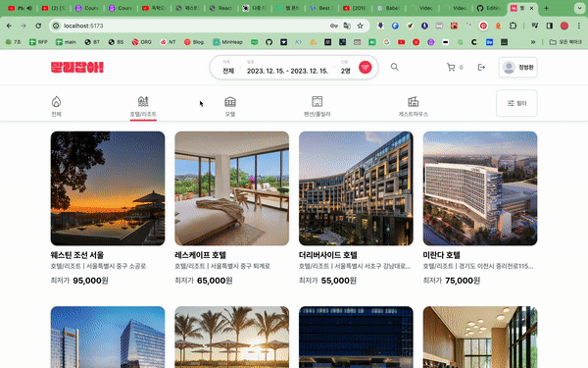
Task: Switch to the Babel browser tab
Action: click(388, 8)
